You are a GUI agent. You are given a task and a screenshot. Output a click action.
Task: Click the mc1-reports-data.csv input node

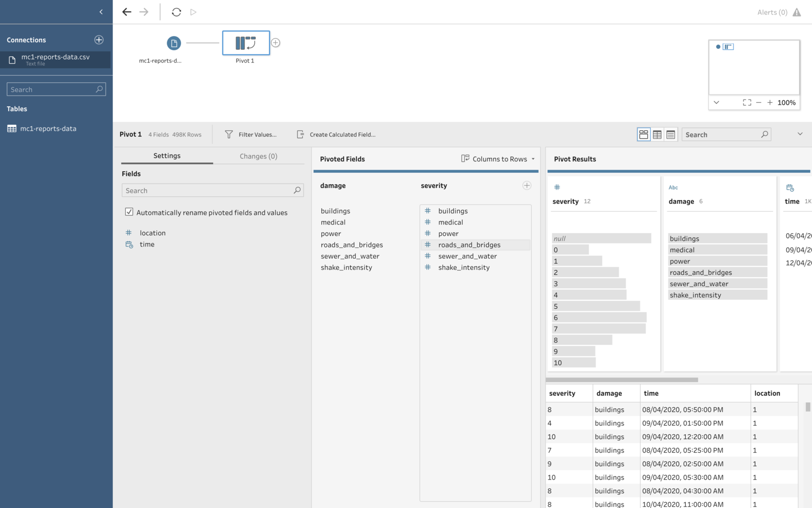point(174,44)
